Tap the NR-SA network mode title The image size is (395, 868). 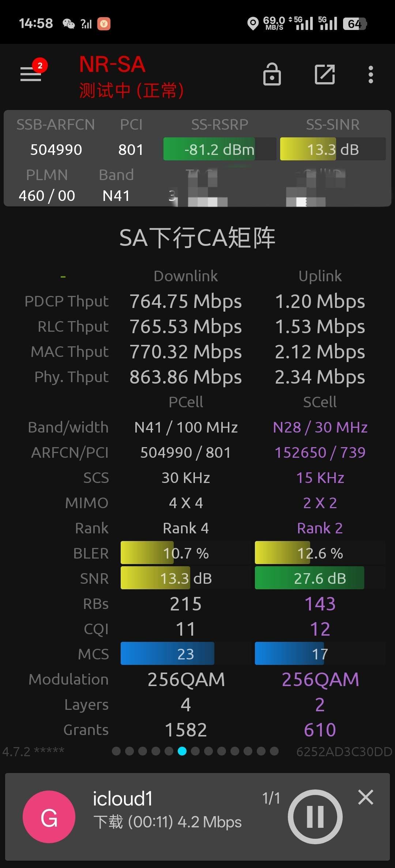click(x=112, y=64)
